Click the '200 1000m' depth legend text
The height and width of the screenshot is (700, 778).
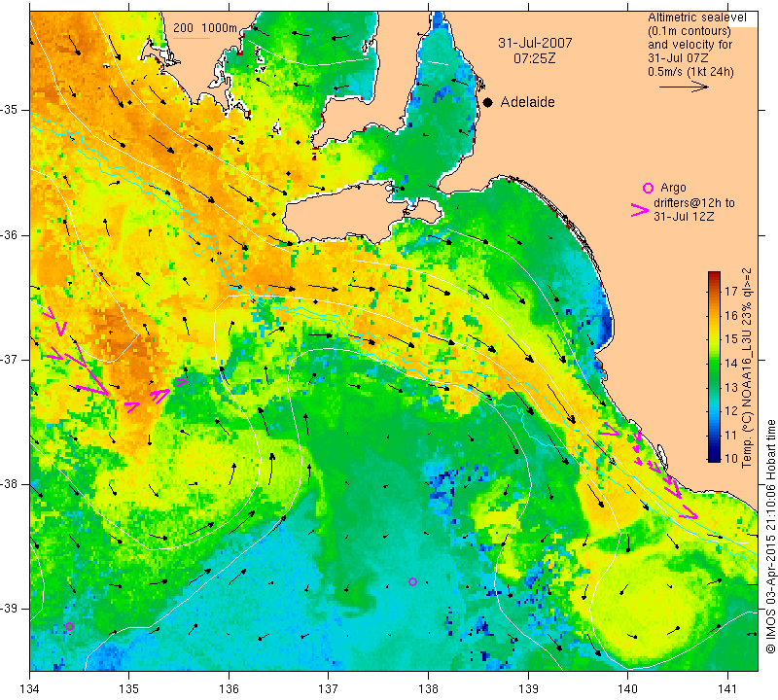click(205, 28)
